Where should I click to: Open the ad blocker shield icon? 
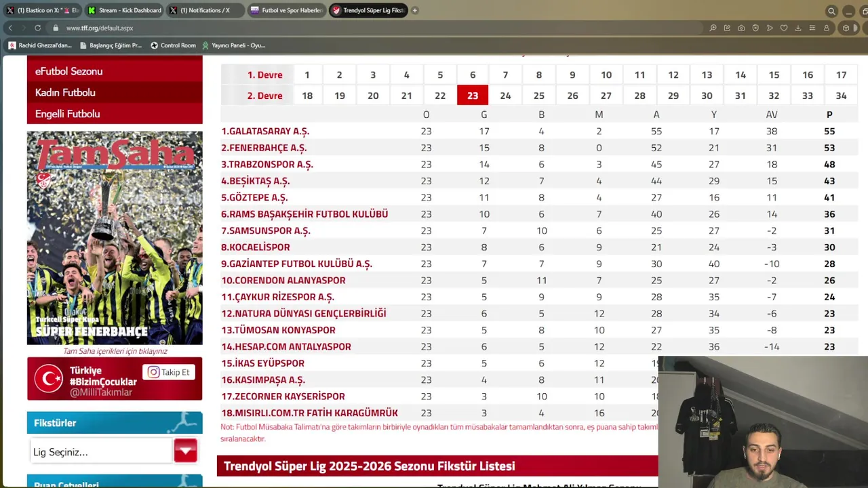point(755,28)
